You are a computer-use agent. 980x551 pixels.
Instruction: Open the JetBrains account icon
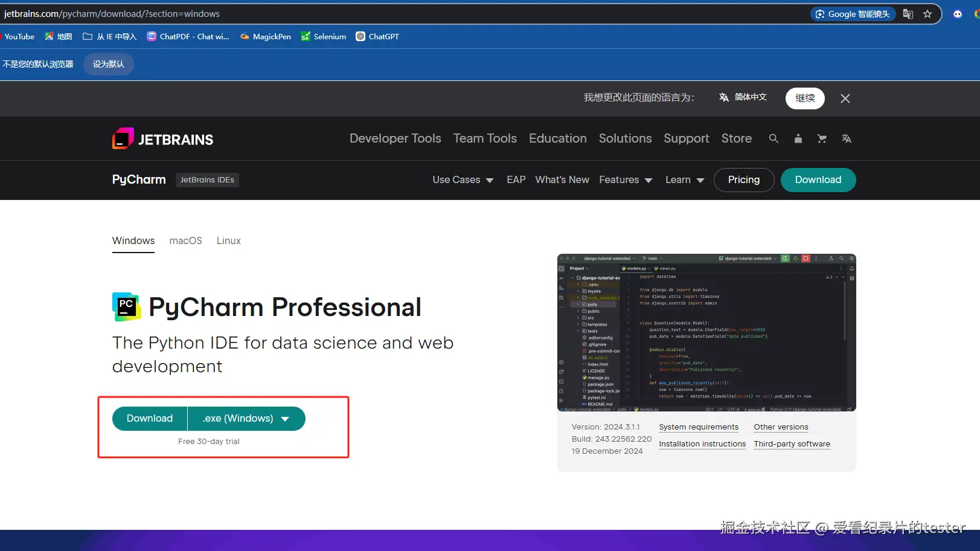tap(798, 138)
